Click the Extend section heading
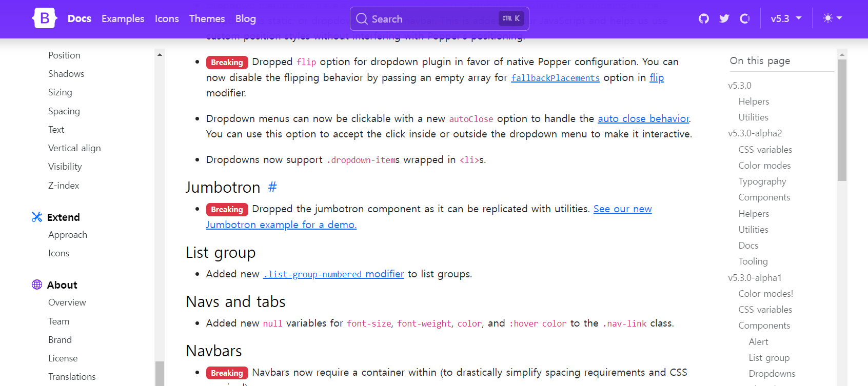868x386 pixels. click(x=64, y=217)
